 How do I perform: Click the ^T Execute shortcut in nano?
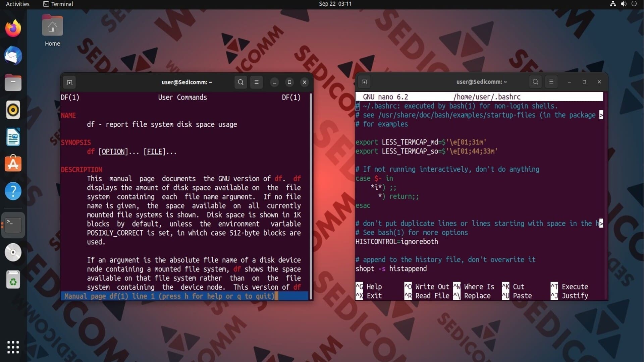tap(569, 287)
